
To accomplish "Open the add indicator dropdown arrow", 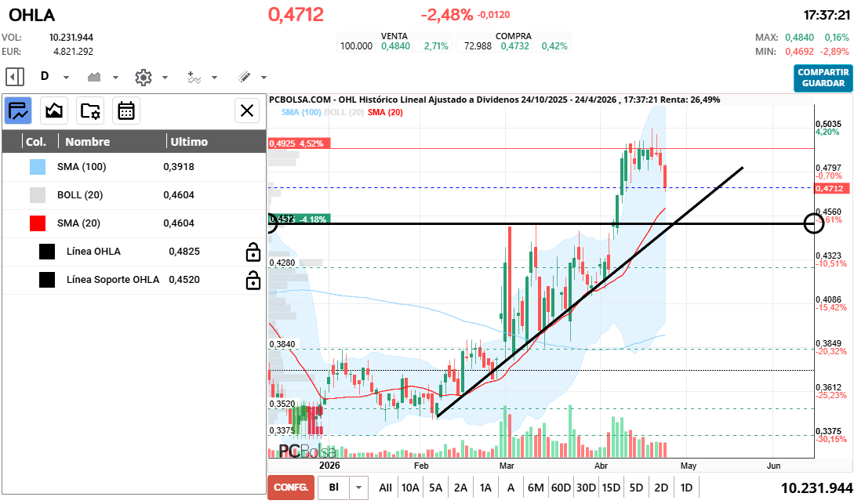I will (214, 77).
